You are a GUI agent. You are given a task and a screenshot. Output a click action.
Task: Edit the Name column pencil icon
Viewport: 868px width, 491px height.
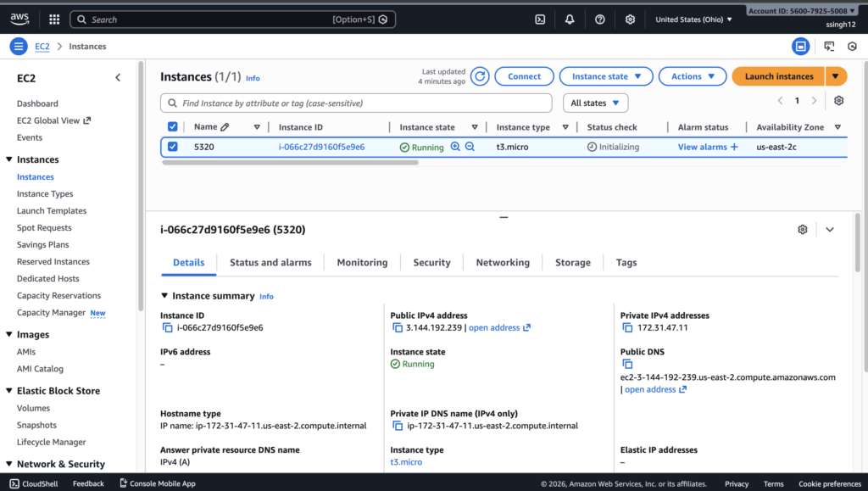coord(225,127)
